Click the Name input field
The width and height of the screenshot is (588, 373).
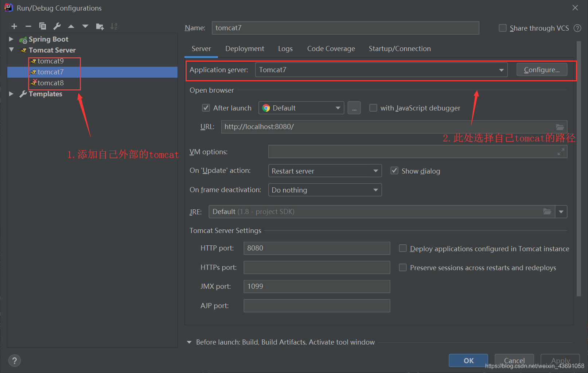click(x=346, y=28)
